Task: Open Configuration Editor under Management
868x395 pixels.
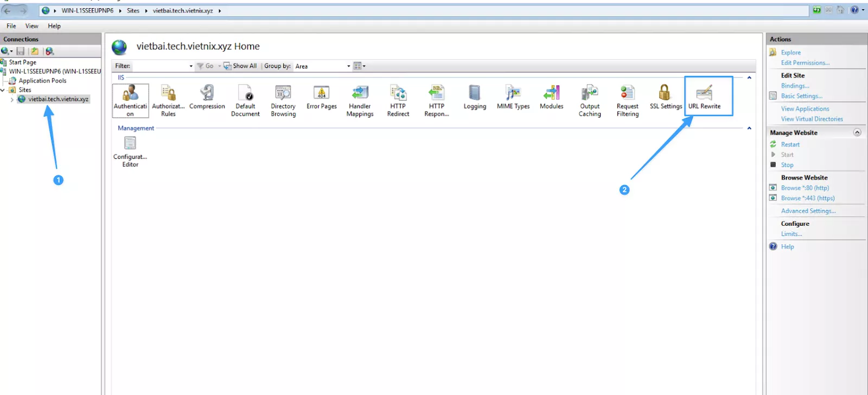Action: point(130,151)
